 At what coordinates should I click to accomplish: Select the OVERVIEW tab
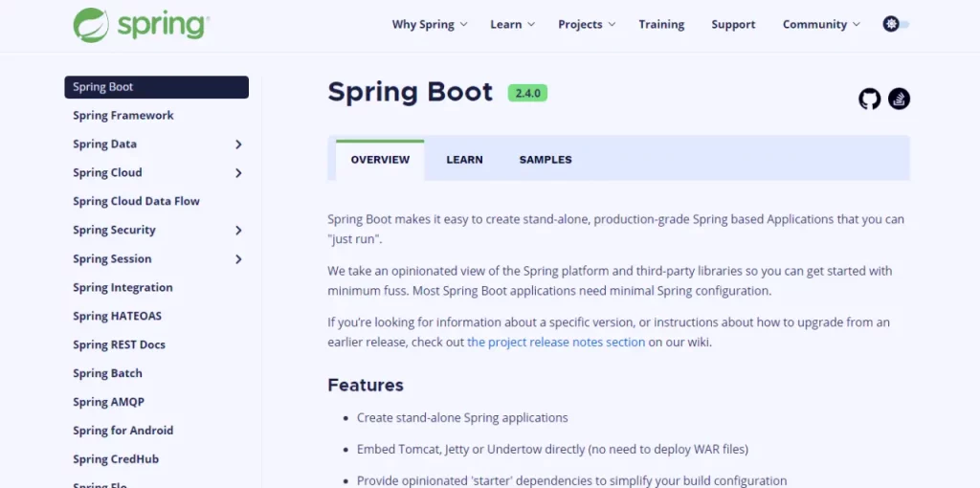coord(380,160)
